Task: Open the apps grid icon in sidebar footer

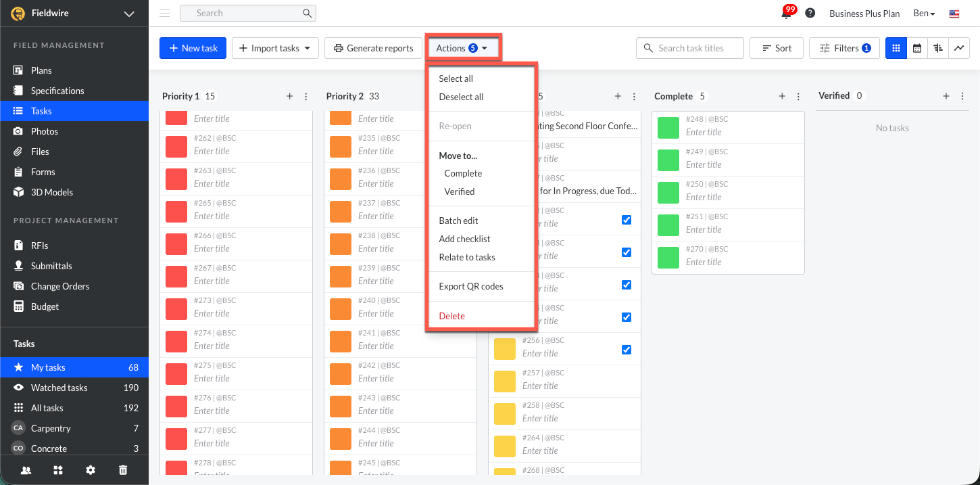Action: tap(58, 470)
